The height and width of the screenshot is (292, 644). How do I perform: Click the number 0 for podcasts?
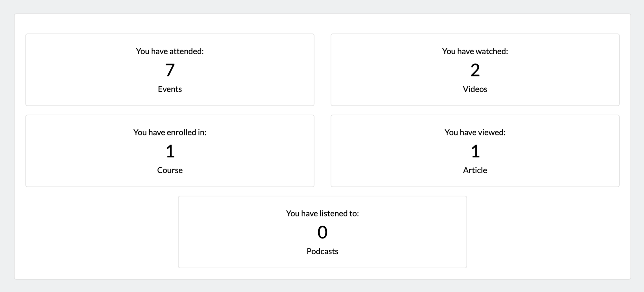(322, 232)
